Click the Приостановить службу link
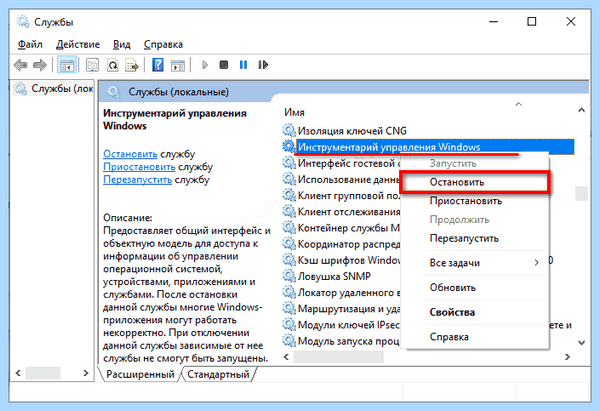The width and height of the screenshot is (600, 411). click(139, 167)
